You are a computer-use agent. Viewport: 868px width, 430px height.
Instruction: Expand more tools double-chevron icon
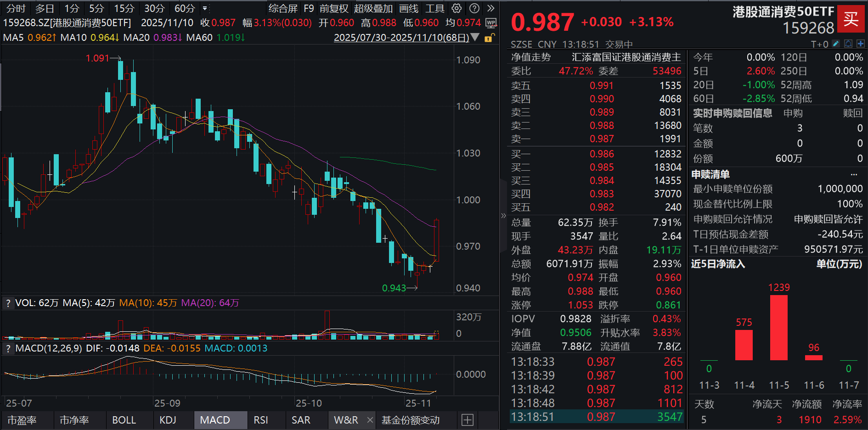point(491,8)
